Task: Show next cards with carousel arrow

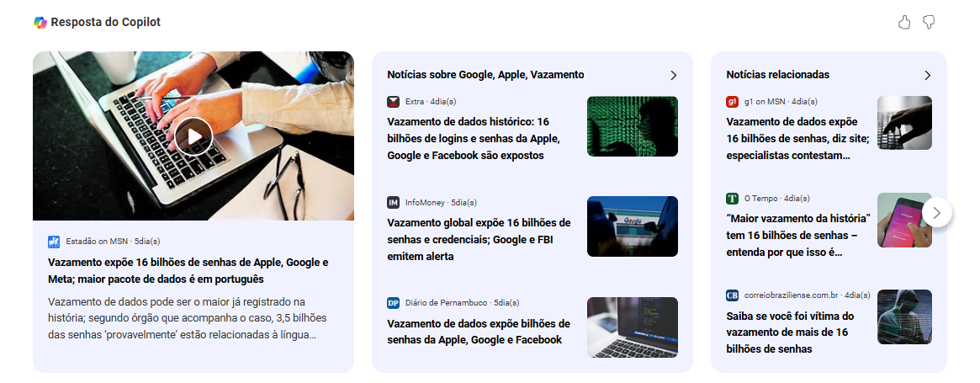Action: coord(936,213)
